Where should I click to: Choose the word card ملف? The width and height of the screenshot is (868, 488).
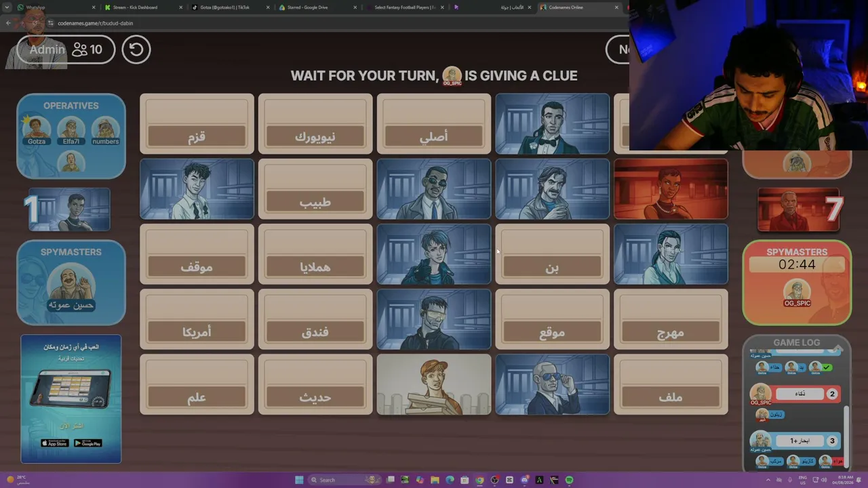[x=671, y=384]
